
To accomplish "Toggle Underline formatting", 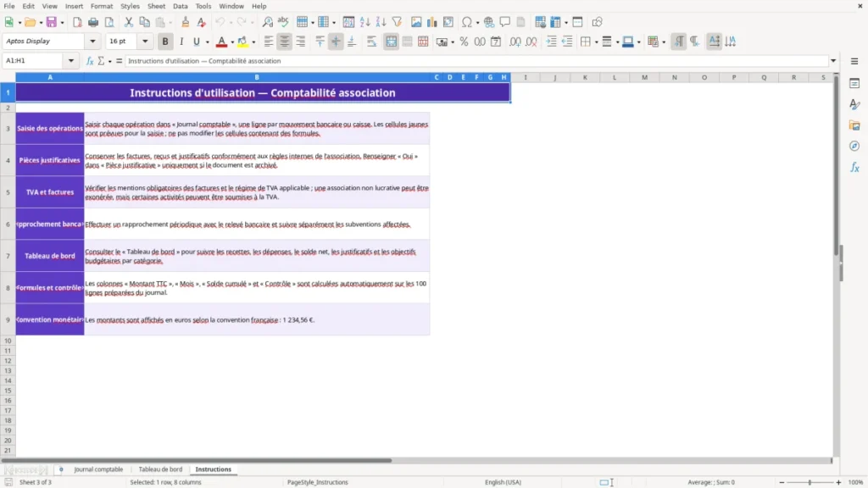I will (196, 42).
